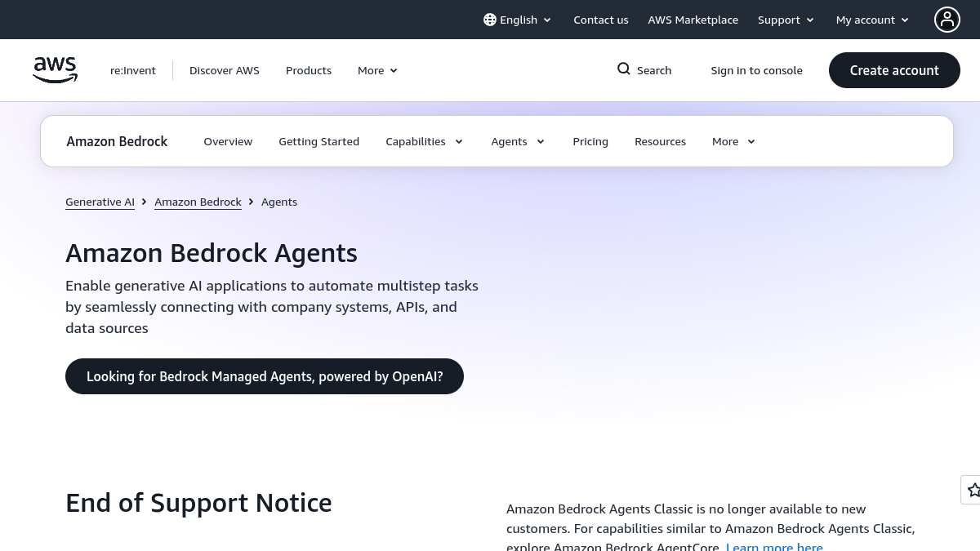Open the My account dropdown

click(872, 20)
